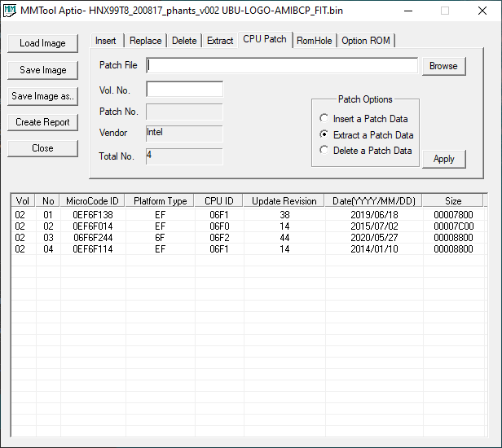
Task: Click the Save Image button
Action: 42,70
